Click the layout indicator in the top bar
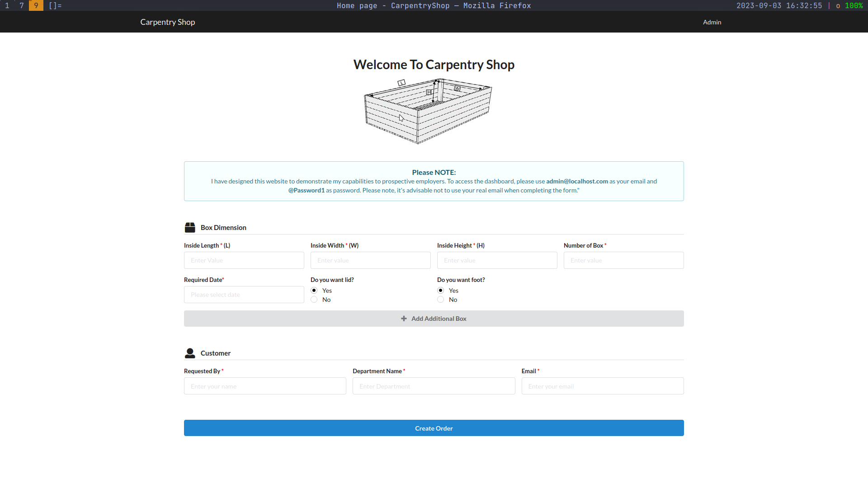The width and height of the screenshot is (868, 488). coord(55,5)
